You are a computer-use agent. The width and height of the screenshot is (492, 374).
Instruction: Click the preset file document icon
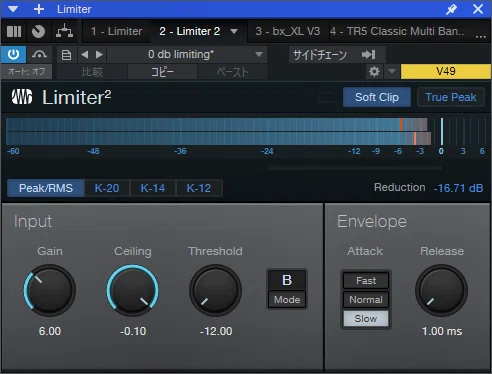(x=66, y=55)
